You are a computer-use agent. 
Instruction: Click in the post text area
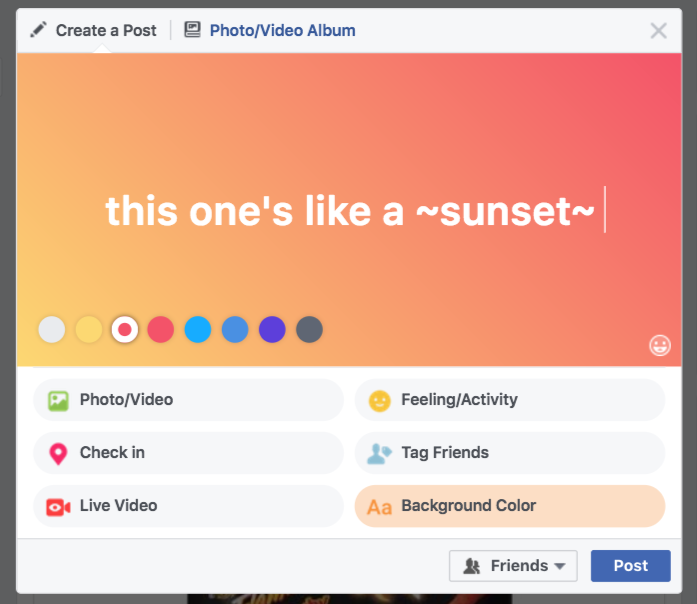pyautogui.click(x=350, y=211)
